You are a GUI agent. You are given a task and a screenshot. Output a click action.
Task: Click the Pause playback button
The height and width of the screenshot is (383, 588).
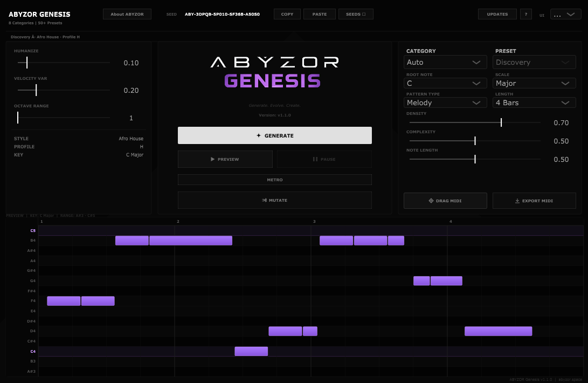324,159
